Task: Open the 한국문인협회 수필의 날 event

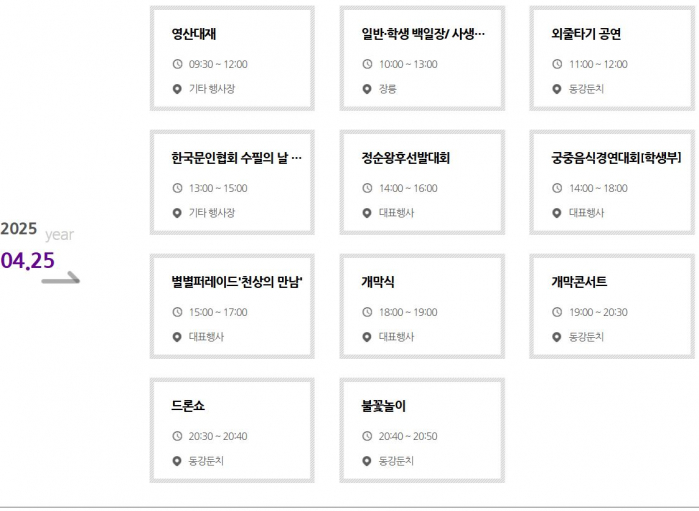Action: [x=232, y=182]
